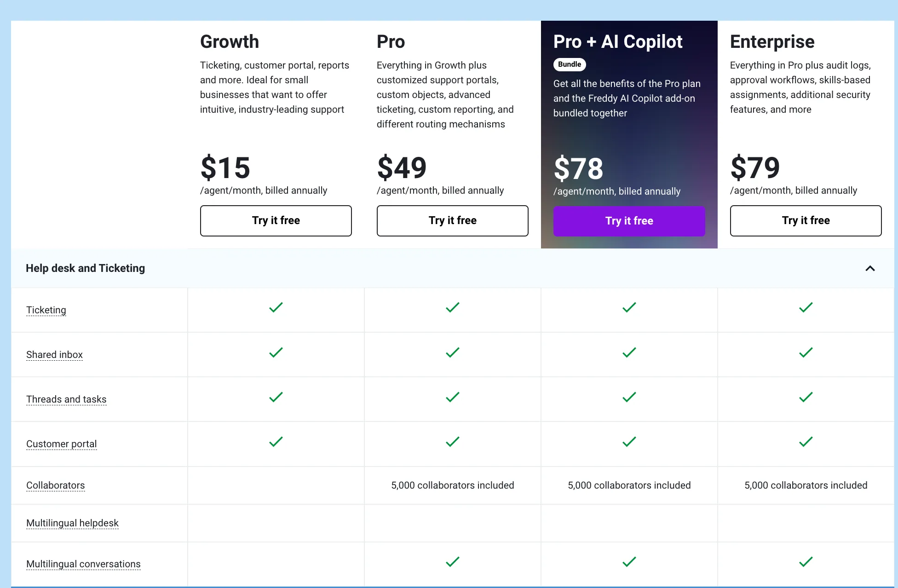Click the green checkmark for Growth Ticketing

(276, 308)
